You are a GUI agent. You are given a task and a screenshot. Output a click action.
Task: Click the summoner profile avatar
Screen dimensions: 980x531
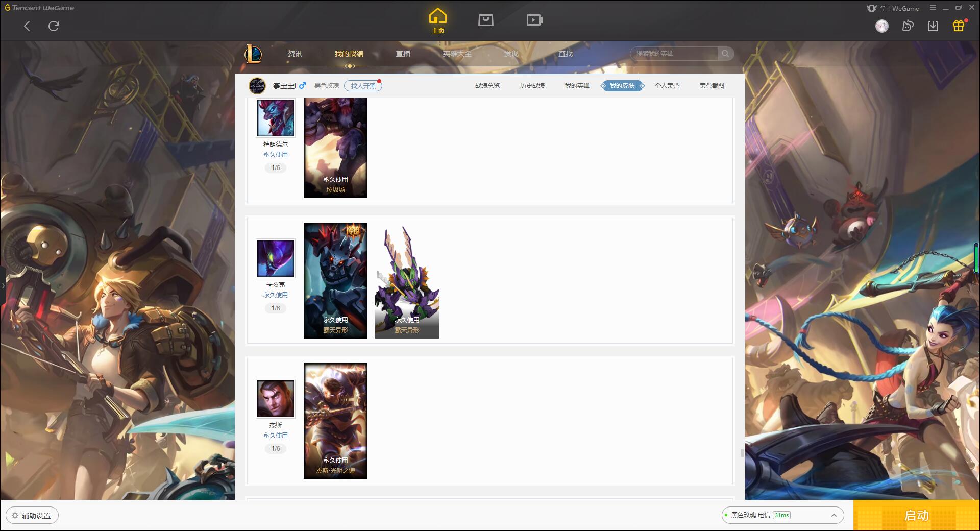click(257, 86)
